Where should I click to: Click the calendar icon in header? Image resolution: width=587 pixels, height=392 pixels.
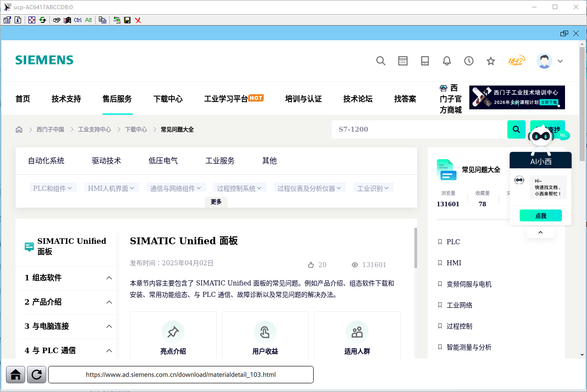coord(403,61)
